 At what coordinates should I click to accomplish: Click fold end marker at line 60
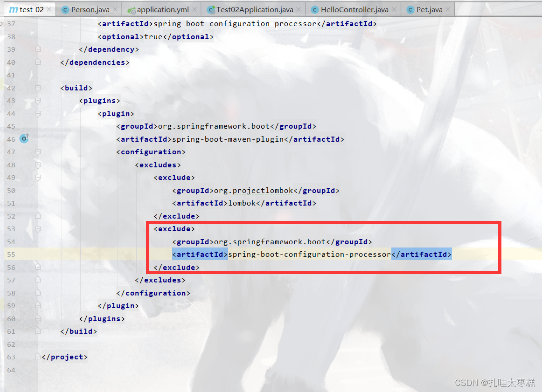coord(38,318)
